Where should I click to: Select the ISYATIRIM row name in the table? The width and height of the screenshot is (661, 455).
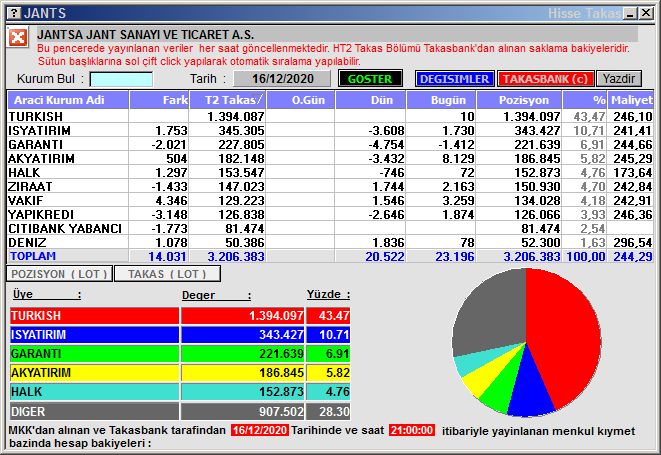[x=40, y=131]
